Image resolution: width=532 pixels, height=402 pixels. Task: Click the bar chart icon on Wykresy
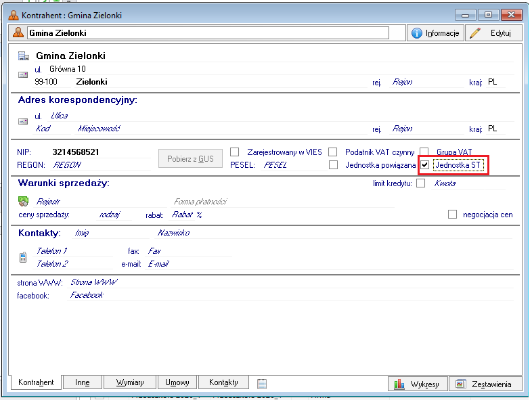click(399, 384)
